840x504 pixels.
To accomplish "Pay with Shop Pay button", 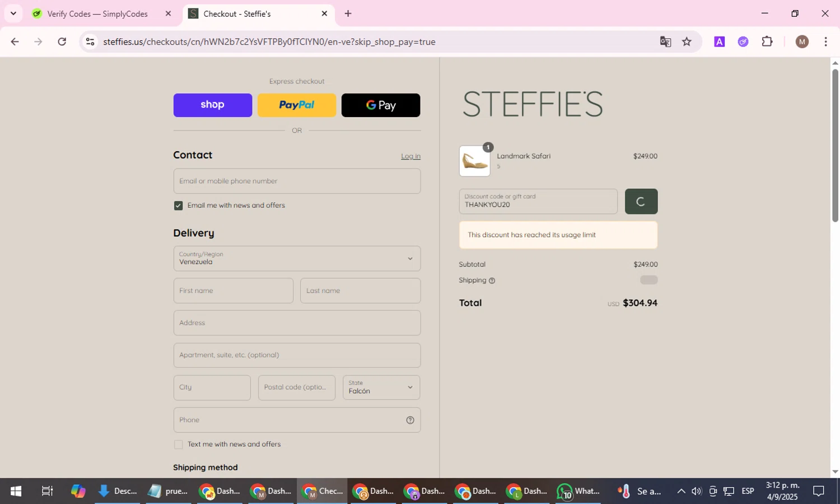I will 213,105.
